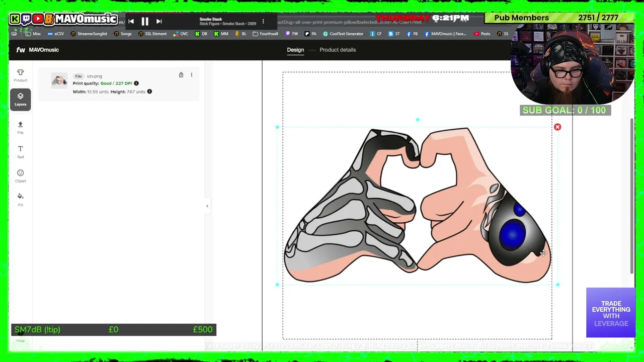Open the SSL Element bookmark

coord(152,34)
